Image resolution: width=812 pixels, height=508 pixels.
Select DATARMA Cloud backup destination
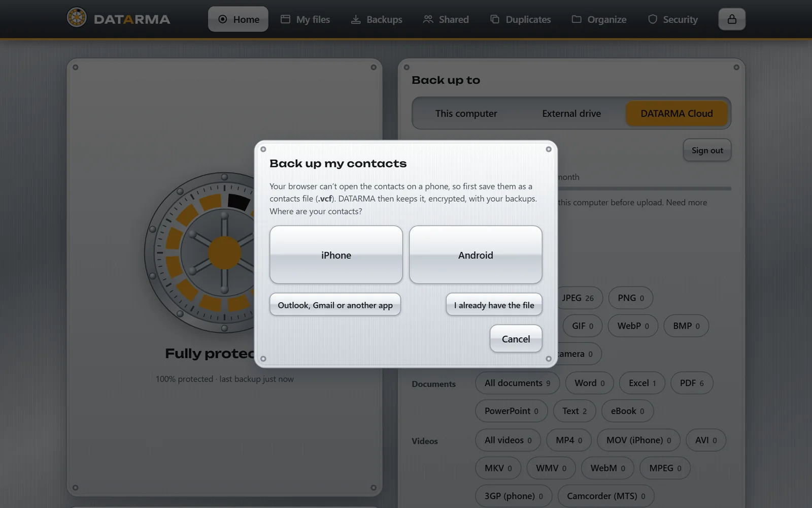pyautogui.click(x=676, y=113)
